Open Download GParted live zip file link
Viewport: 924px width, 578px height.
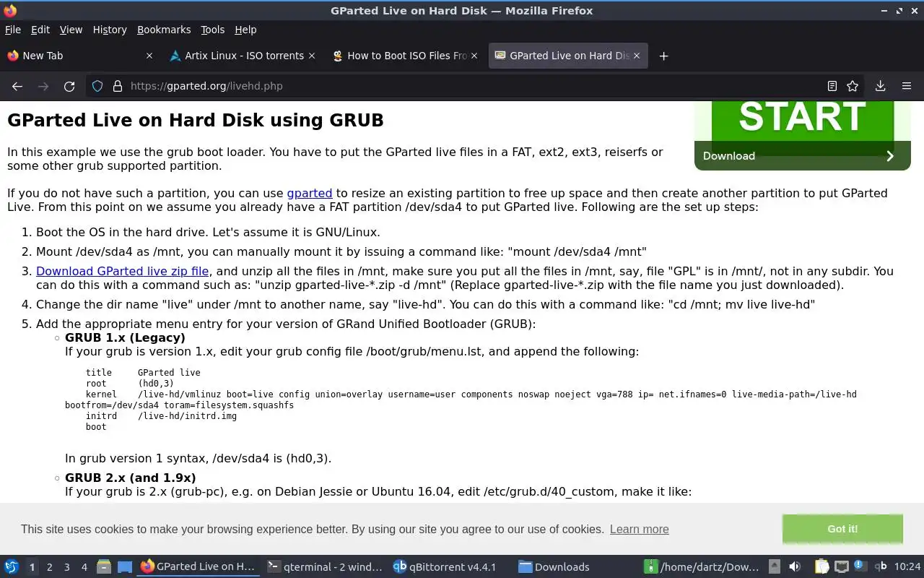click(123, 271)
